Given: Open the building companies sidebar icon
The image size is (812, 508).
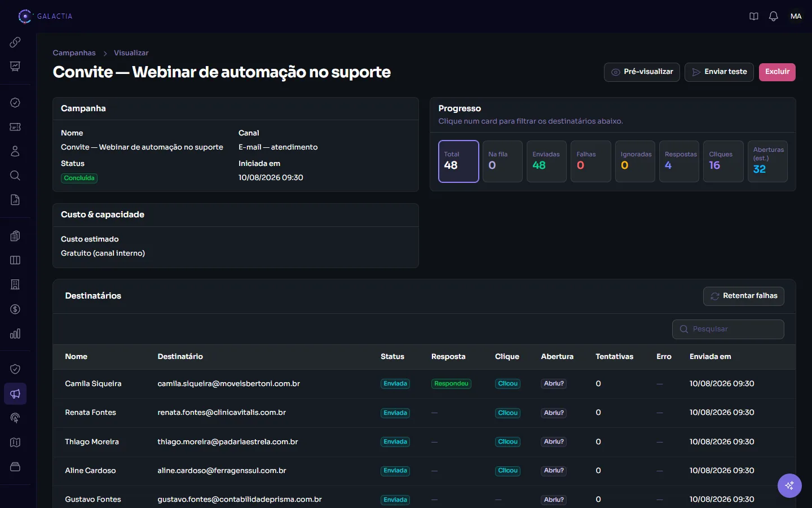Looking at the screenshot, I should [15, 284].
